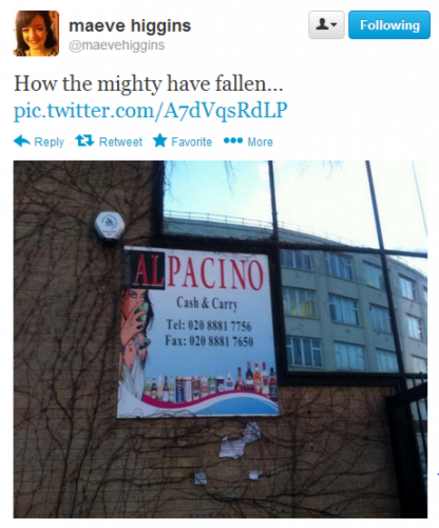Click the @maevehiggins handle
The image size is (439, 528).
116,45
